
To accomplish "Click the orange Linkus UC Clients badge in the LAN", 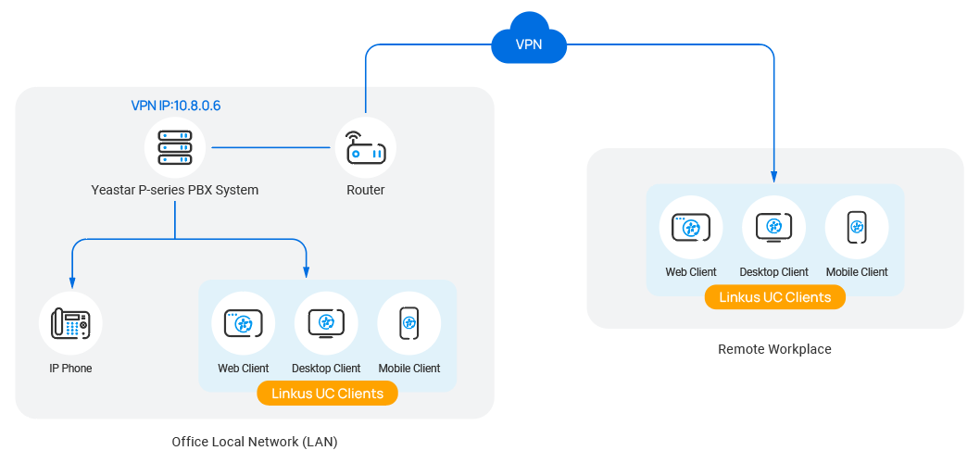I will [x=327, y=394].
